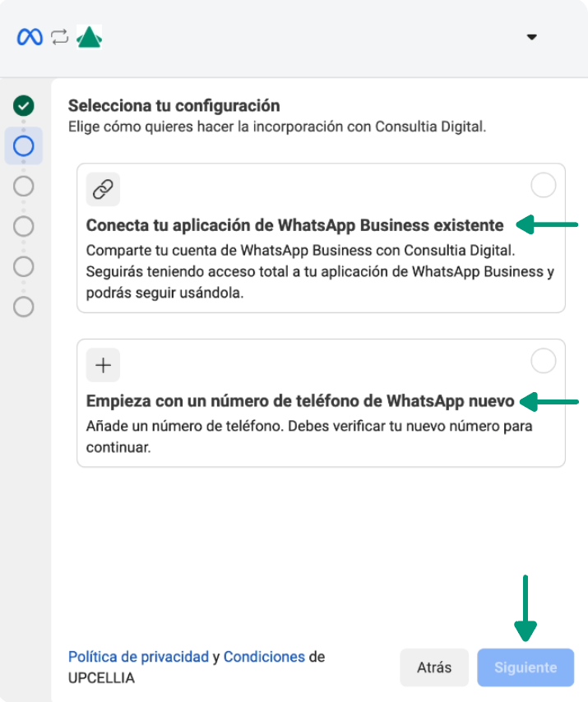The width and height of the screenshot is (588, 702).
Task: Jump to the third step circle
Action: 24,186
